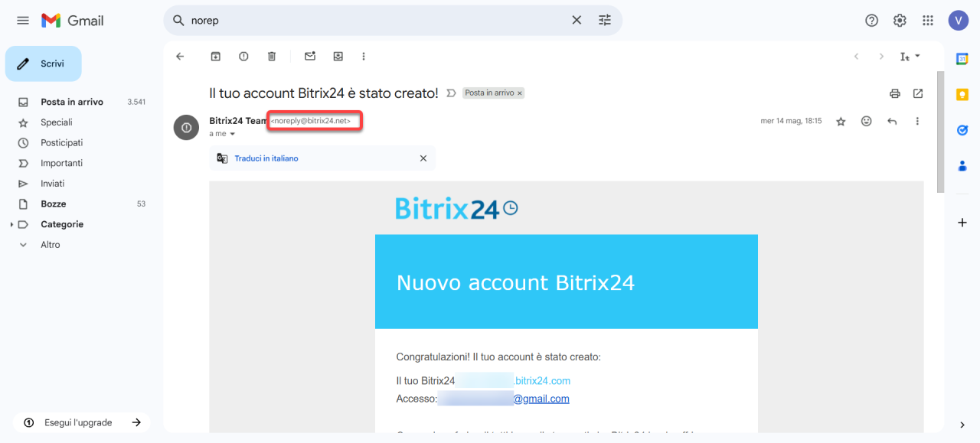Click the bitrix24.com account link
Screen dimensions: 980x443
click(x=542, y=380)
